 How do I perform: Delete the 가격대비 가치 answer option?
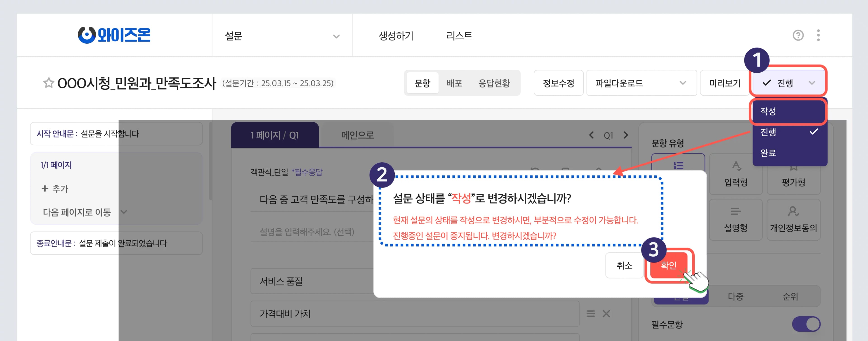tap(606, 314)
